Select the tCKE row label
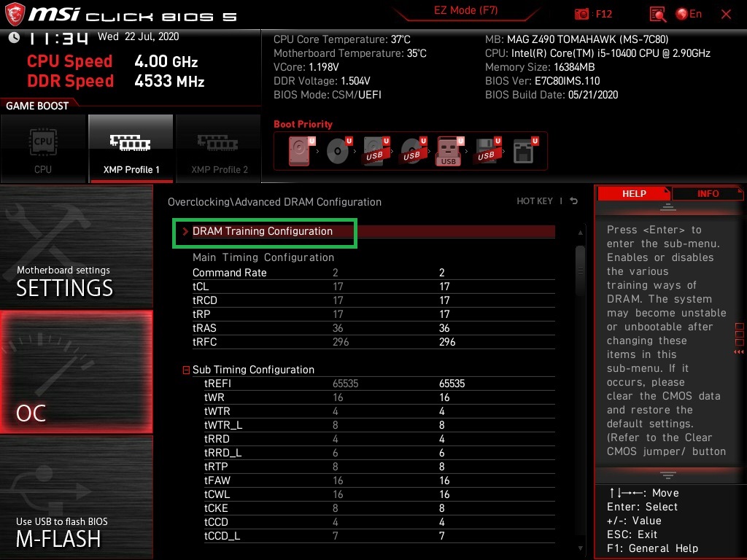Screen dimensions: 747x560 point(216,508)
